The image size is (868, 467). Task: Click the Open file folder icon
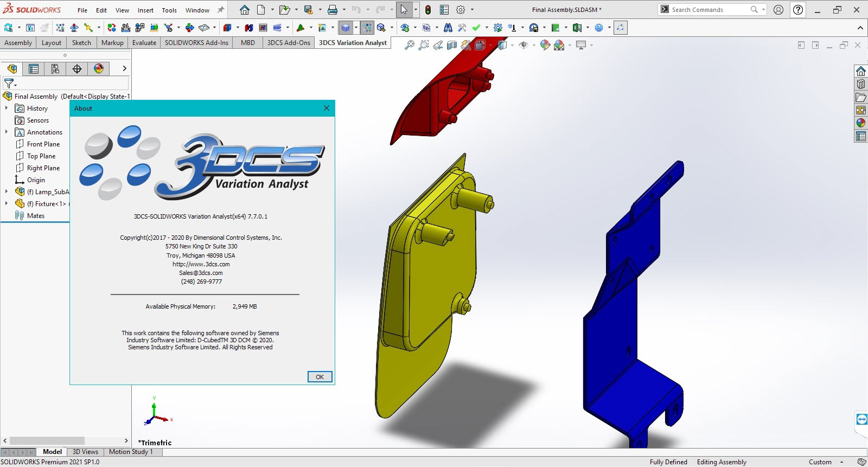284,10
